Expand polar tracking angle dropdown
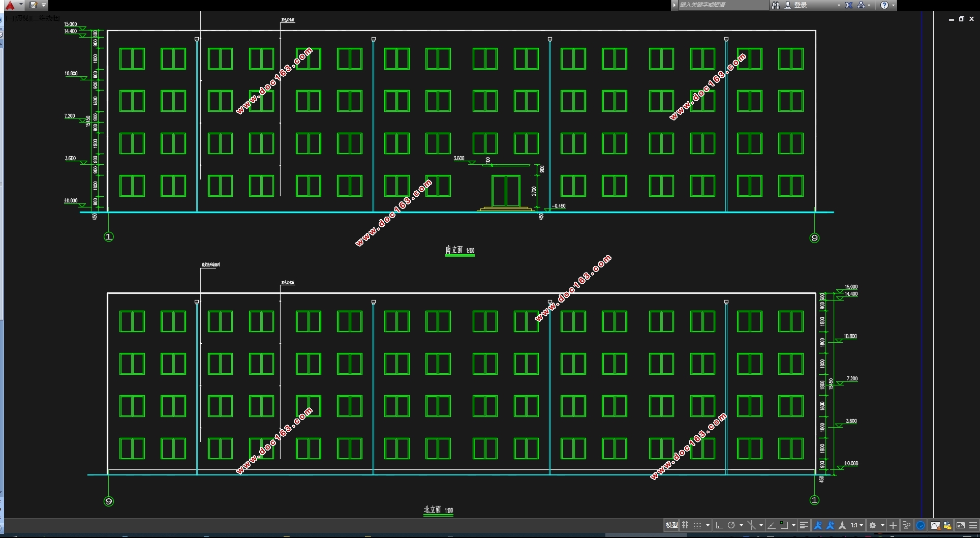The image size is (980, 538). (x=741, y=525)
